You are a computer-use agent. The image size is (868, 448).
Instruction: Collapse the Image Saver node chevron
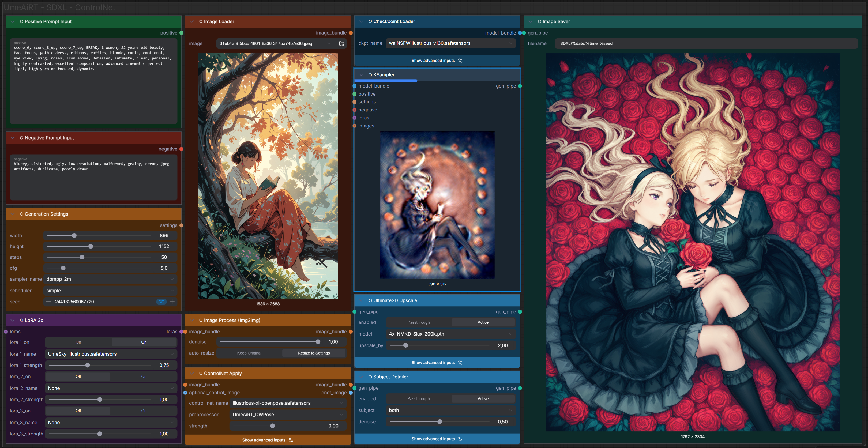[x=530, y=22]
